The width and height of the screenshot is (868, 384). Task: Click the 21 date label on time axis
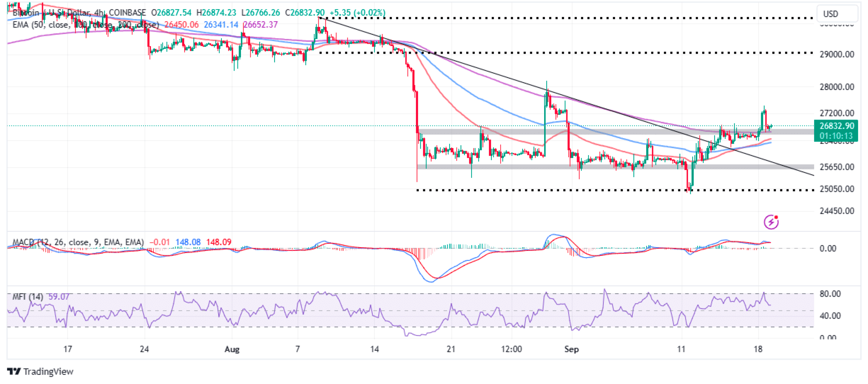click(451, 349)
